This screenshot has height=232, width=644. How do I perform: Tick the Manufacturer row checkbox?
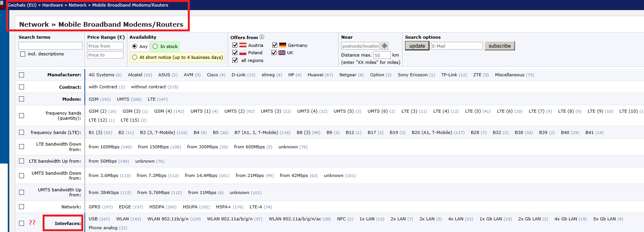click(x=21, y=75)
